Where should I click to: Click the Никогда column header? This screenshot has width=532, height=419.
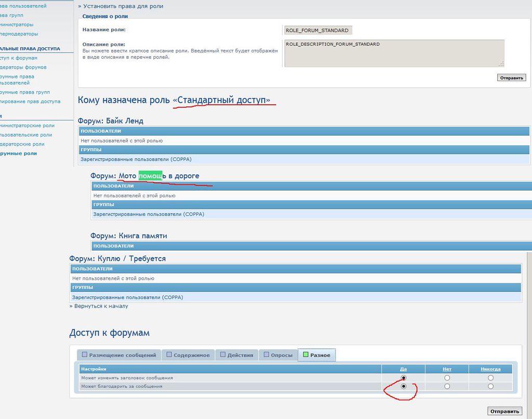point(490,369)
